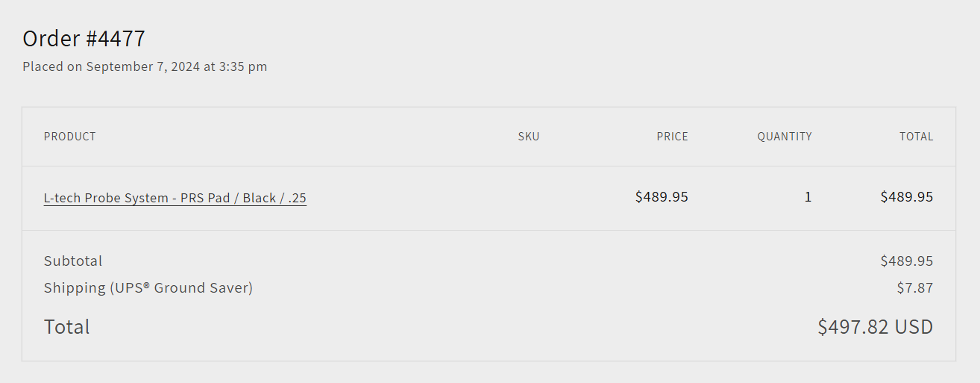Click the QUANTITY column header
The height and width of the screenshot is (383, 980).
[785, 137]
